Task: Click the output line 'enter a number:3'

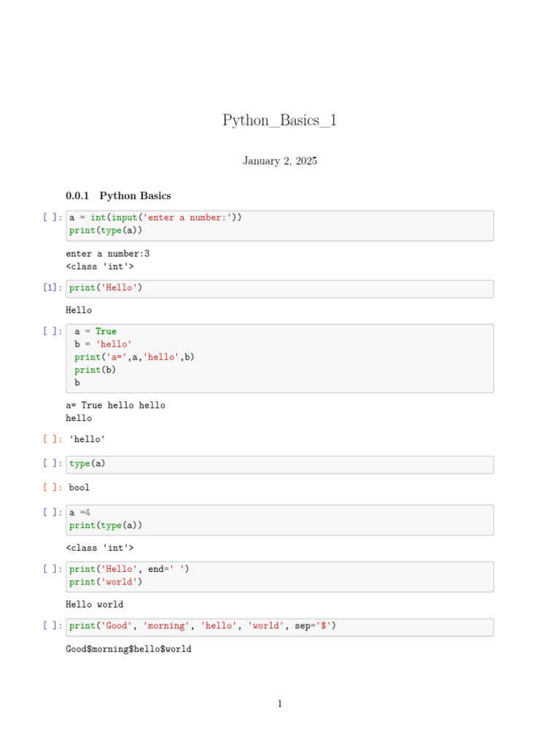Action: tap(107, 254)
